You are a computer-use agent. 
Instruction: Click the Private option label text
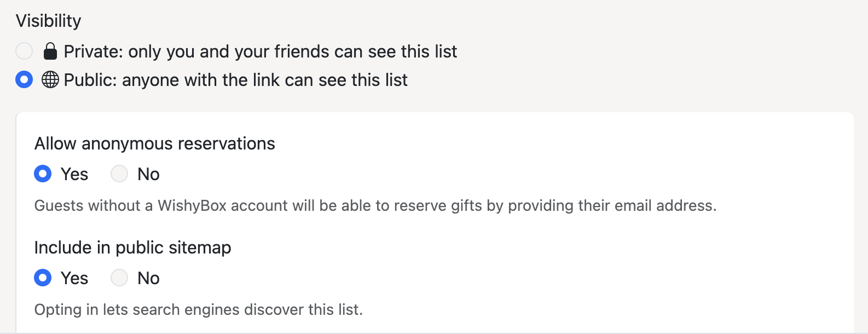tap(261, 51)
